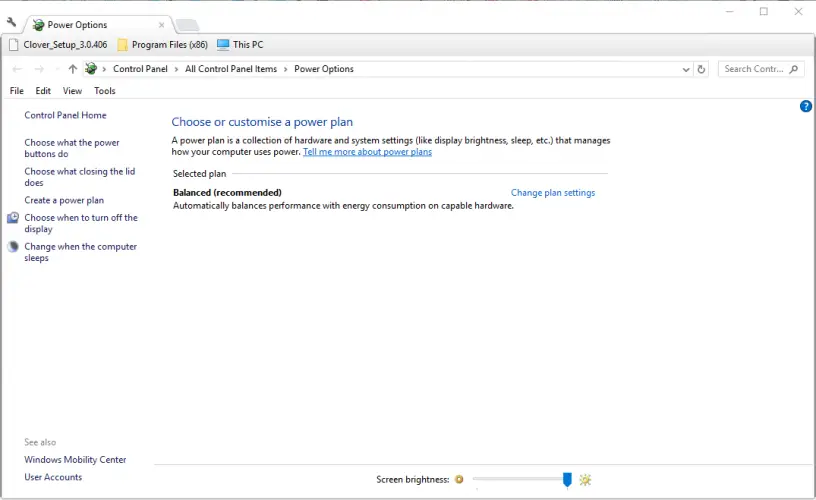Expand the chevron after All Control Panel Items
Screen dimensions: 816x500
click(286, 69)
